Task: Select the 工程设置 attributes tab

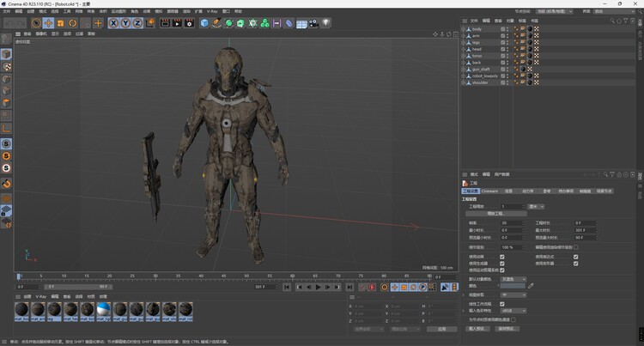Action: tap(471, 191)
